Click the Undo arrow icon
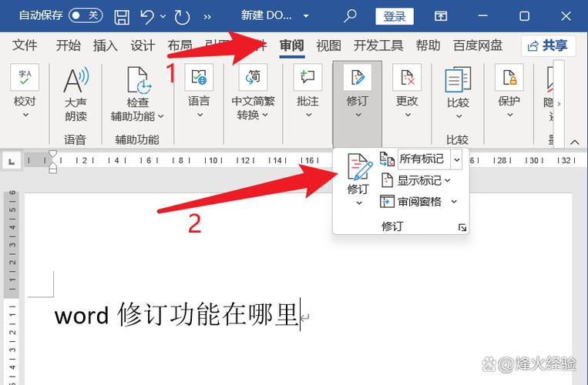588x385 pixels. click(147, 16)
